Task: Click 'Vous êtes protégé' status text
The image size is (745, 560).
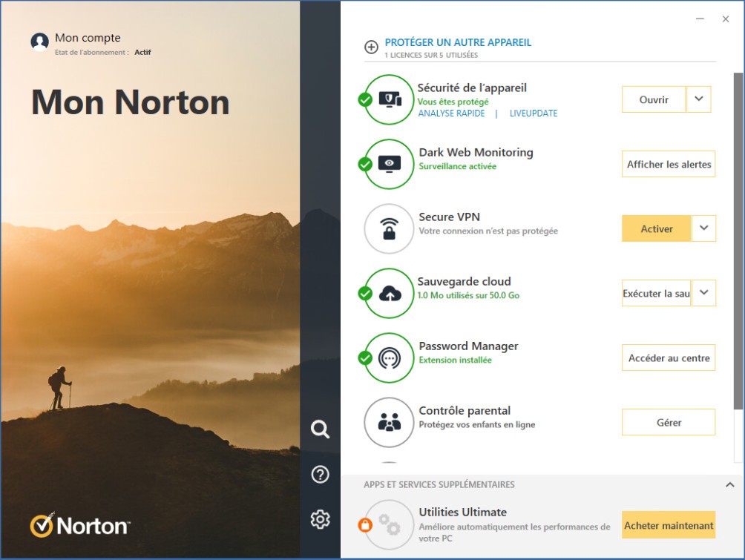Action: pyautogui.click(x=453, y=102)
